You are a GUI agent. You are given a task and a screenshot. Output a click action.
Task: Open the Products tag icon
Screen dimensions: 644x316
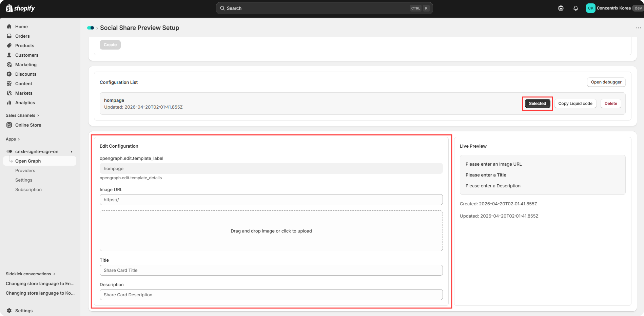pos(9,45)
